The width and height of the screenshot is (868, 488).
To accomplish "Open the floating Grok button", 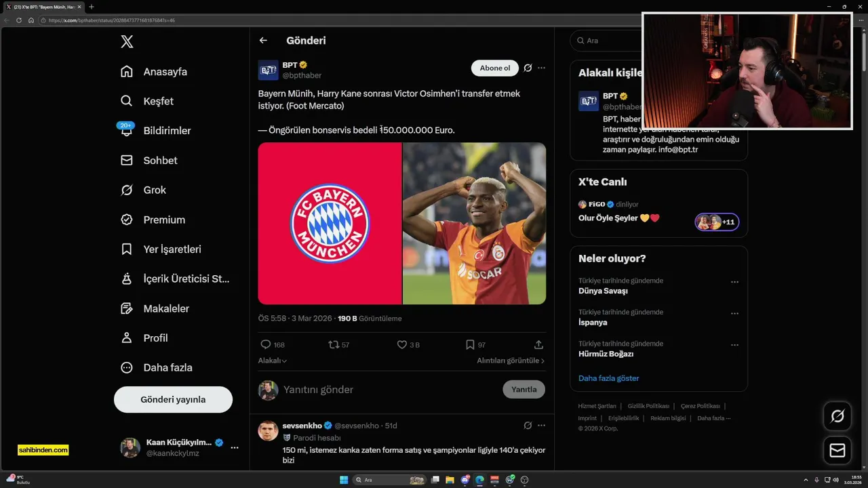I will pos(837,416).
